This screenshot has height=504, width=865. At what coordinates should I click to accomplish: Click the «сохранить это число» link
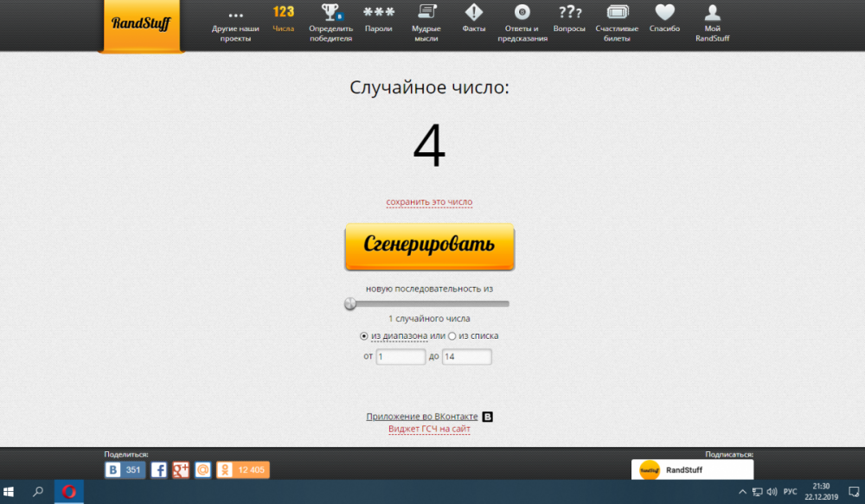click(x=429, y=202)
